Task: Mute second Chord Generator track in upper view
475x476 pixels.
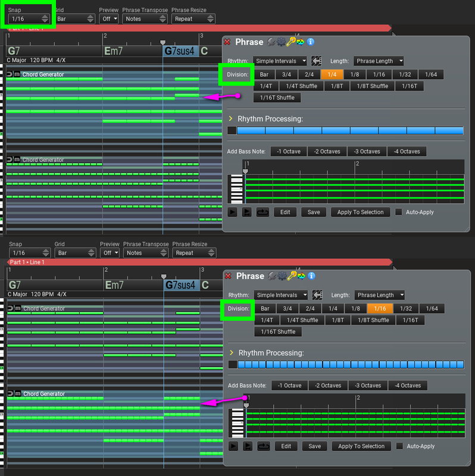Action: [x=17, y=159]
